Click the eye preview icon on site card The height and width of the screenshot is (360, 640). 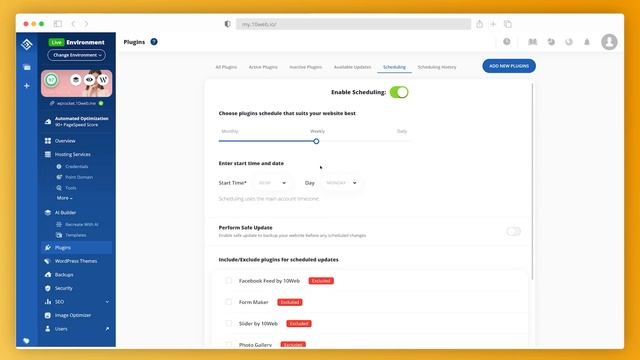click(x=89, y=80)
